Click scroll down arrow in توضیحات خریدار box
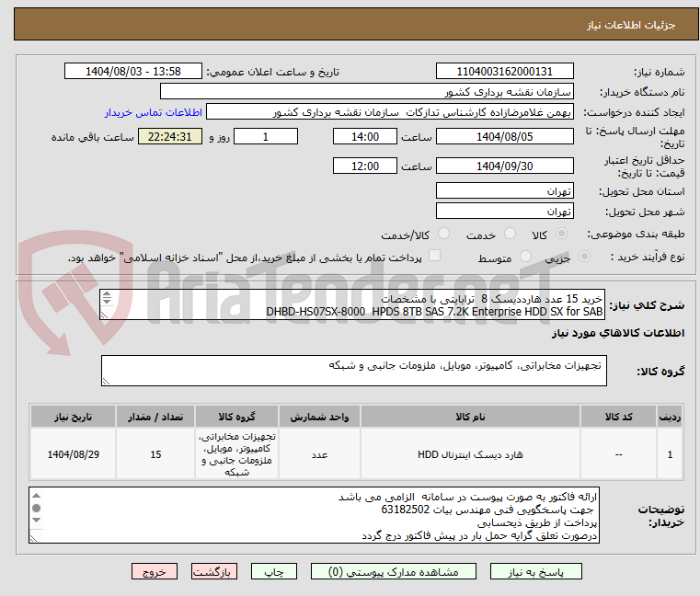This screenshot has width=700, height=596. coord(37,520)
